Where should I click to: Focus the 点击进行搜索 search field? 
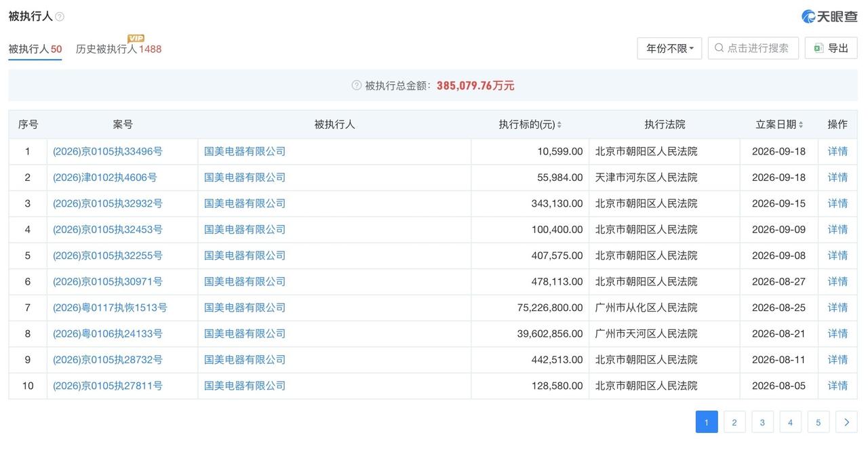[753, 48]
